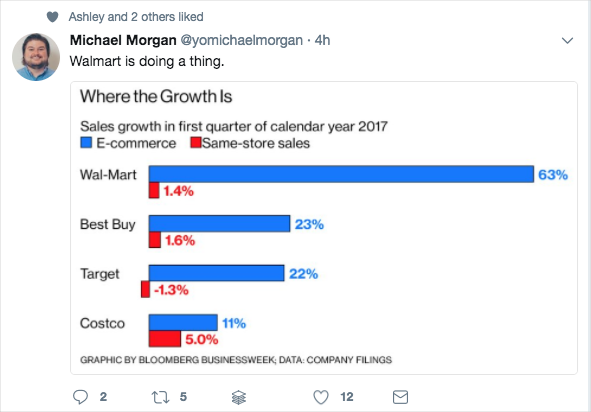Open the tweet options chevron dropdown
591x412 pixels.
point(567,40)
